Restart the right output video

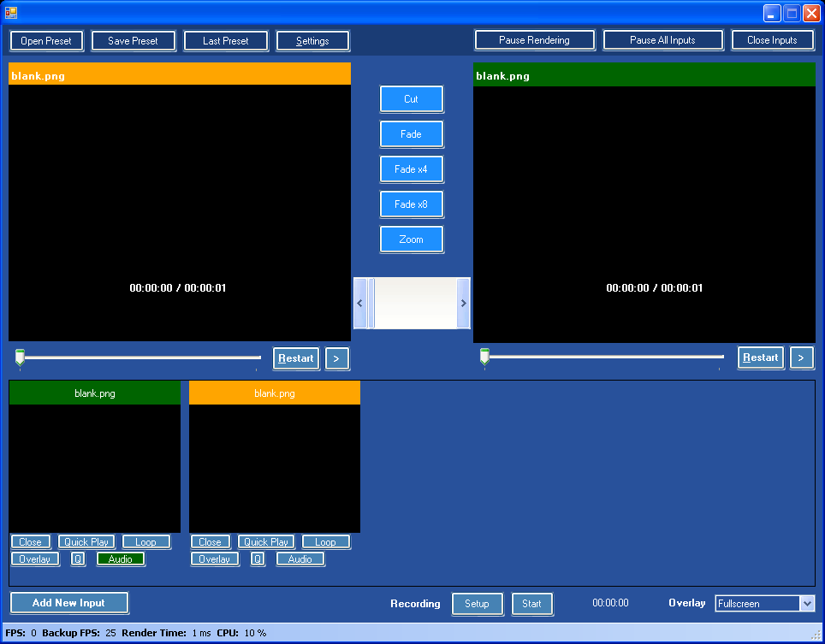pos(761,357)
